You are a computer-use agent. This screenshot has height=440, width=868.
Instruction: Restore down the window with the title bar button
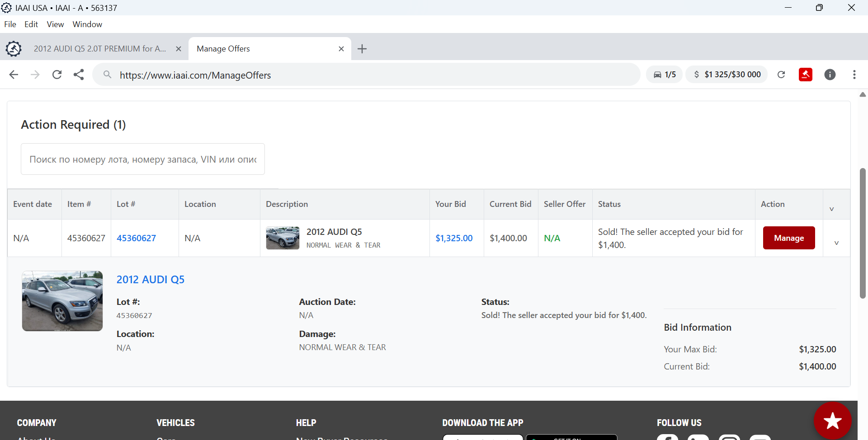coord(819,8)
